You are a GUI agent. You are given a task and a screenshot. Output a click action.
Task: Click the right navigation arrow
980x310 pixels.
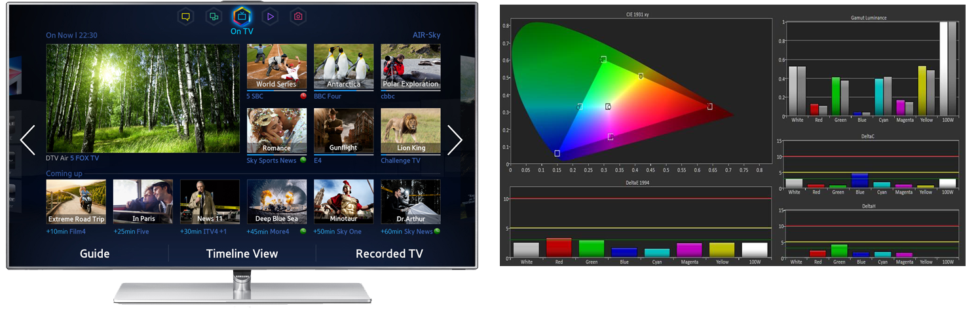[455, 140]
